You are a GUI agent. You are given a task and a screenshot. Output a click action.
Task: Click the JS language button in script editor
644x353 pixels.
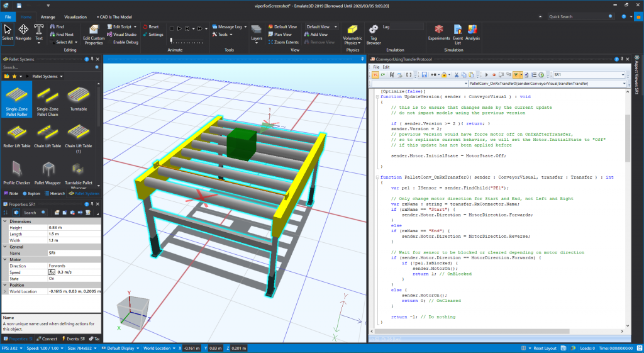(375, 75)
